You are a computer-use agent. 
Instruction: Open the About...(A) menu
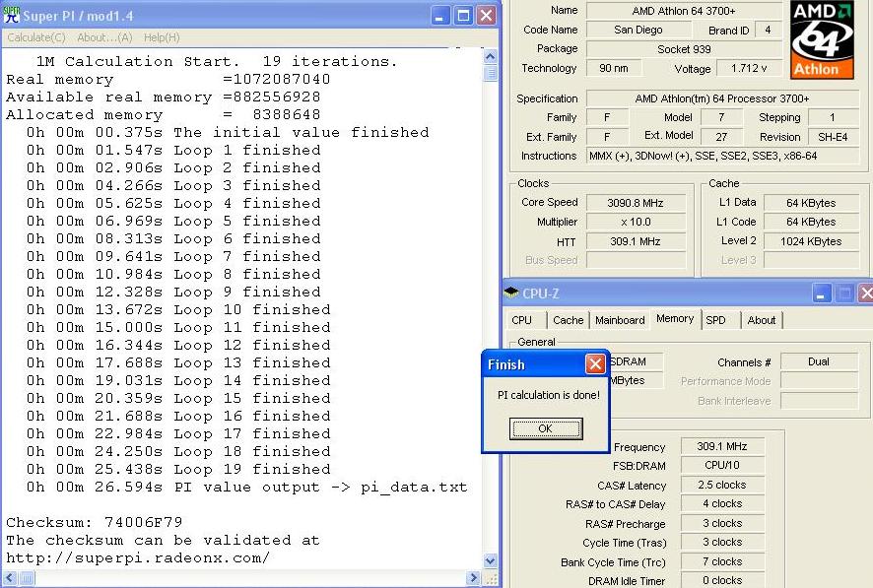104,37
